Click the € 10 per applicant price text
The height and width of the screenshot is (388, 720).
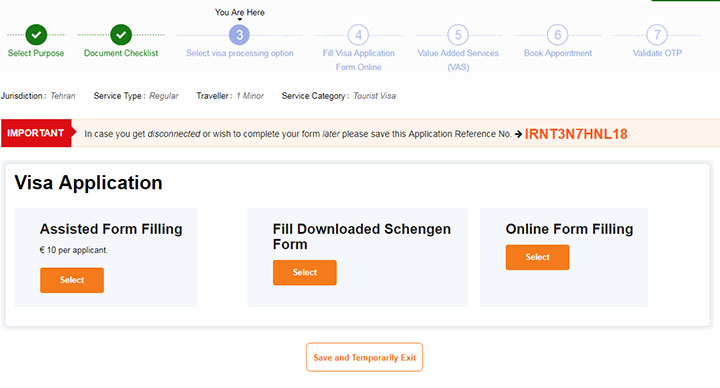click(x=74, y=250)
